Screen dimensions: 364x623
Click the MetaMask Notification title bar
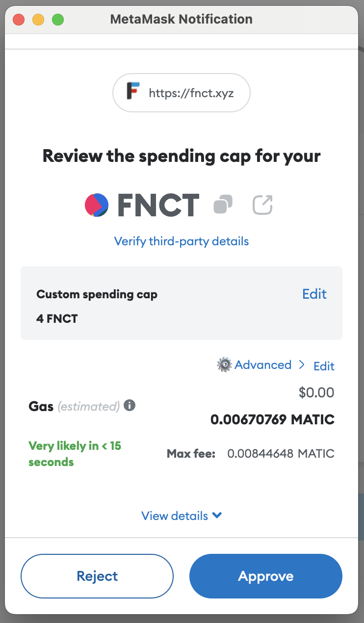[182, 20]
